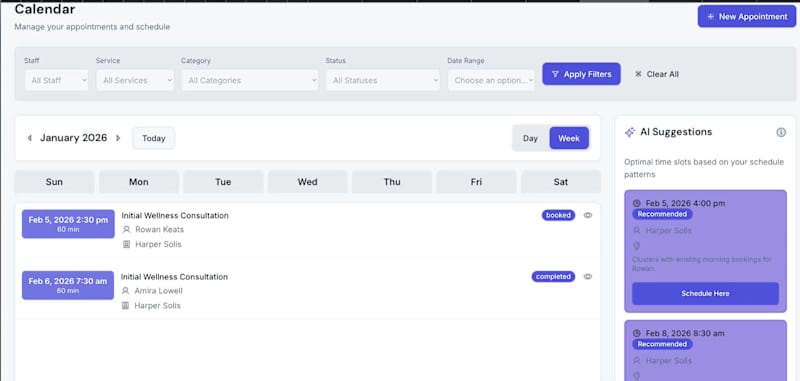Click the Today button
Viewport: 800px width, 381px height.
coord(154,138)
